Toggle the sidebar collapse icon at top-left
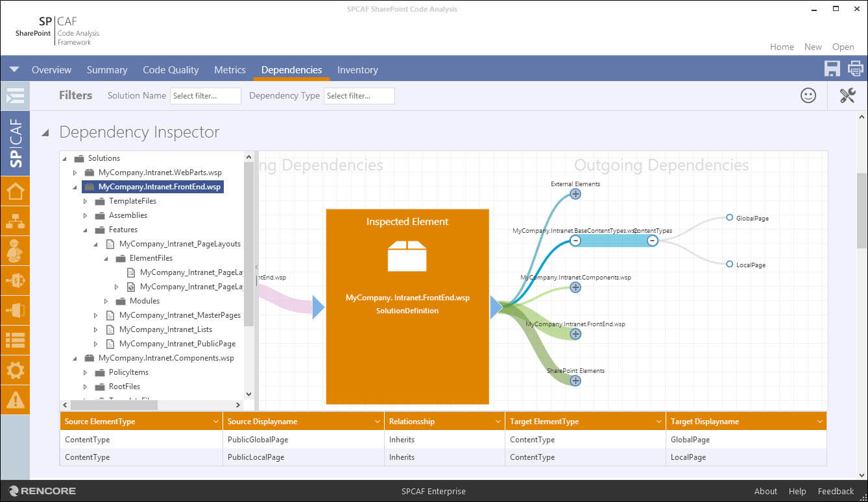The height and width of the screenshot is (502, 868). (x=15, y=96)
